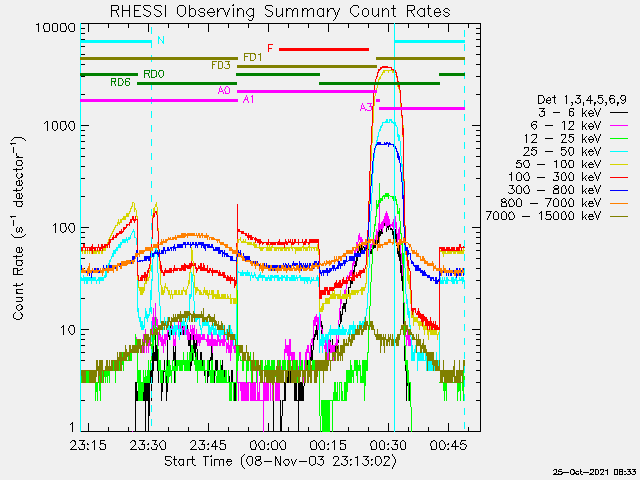Screen dimensions: 640x480
Task: Click the x-axis label '23:30'
Action: point(148,445)
